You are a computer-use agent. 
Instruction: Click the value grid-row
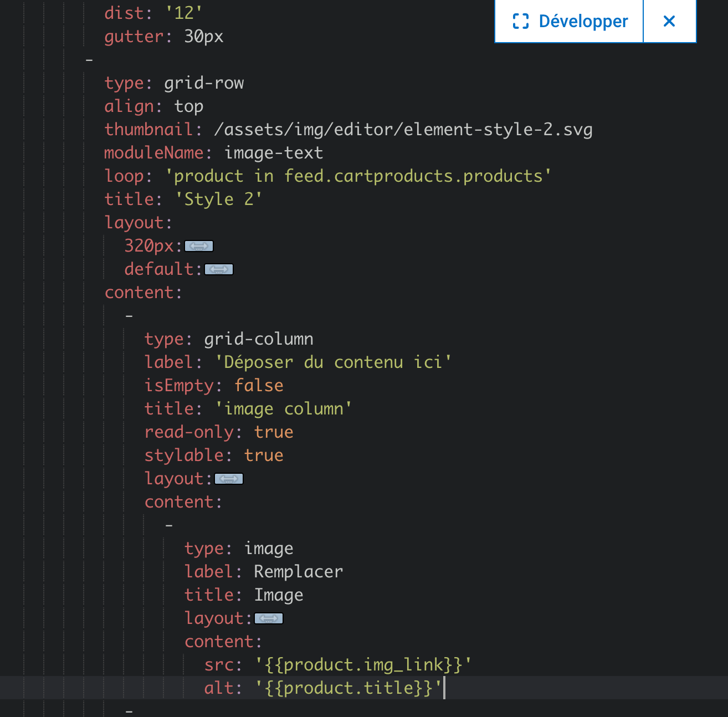[x=204, y=83]
